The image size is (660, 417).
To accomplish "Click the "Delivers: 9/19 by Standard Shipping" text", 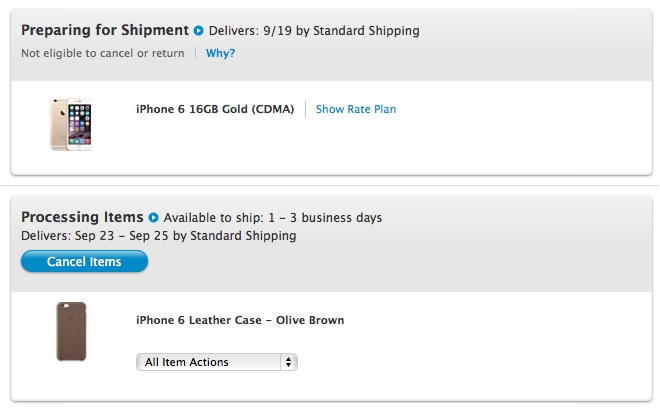I will [x=313, y=31].
